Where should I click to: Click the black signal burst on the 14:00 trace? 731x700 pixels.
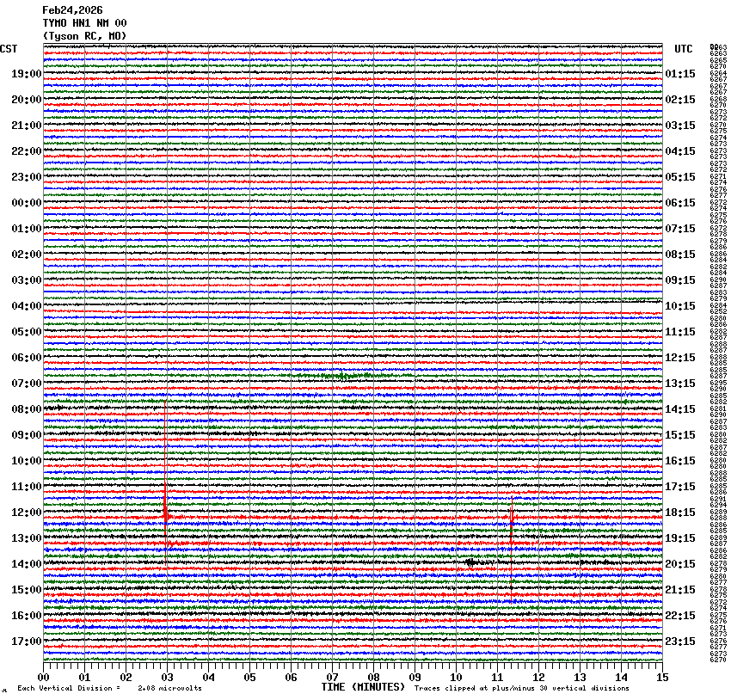click(470, 562)
